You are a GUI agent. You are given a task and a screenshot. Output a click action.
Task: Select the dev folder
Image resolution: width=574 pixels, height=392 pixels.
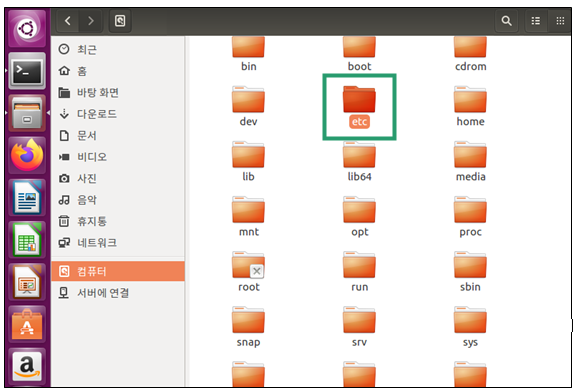coord(248,107)
